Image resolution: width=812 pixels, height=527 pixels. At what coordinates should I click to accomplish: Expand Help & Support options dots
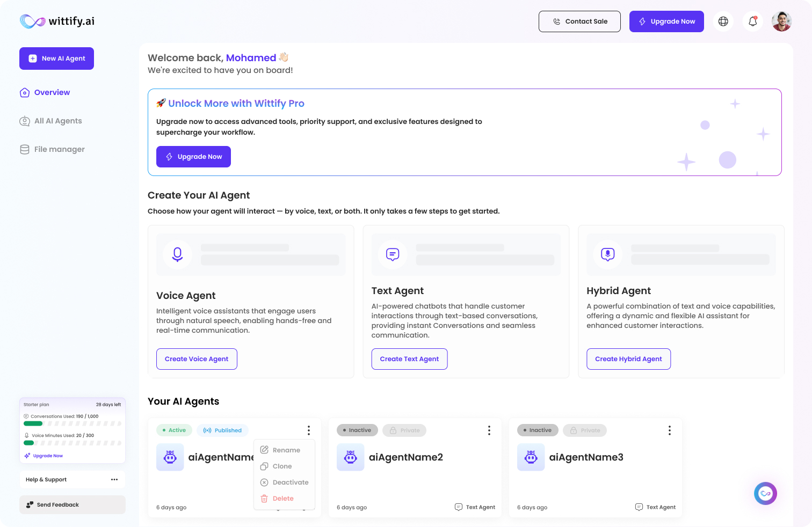pos(114,480)
